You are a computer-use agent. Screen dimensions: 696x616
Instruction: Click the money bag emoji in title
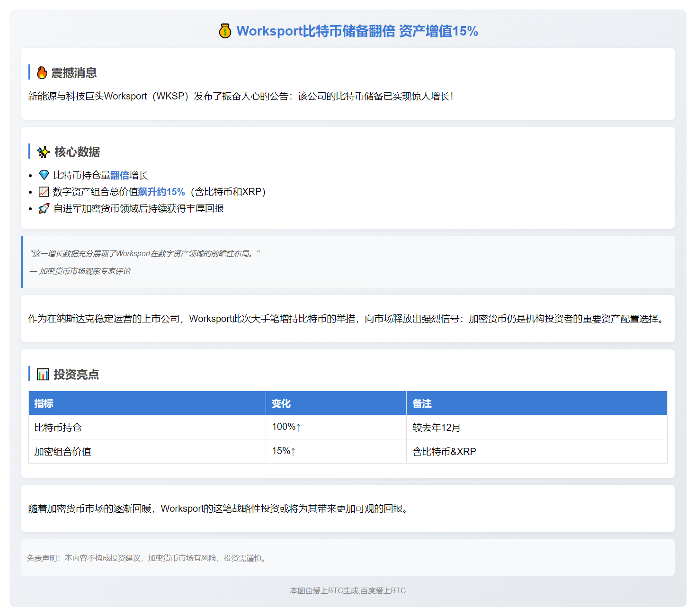pyautogui.click(x=225, y=31)
